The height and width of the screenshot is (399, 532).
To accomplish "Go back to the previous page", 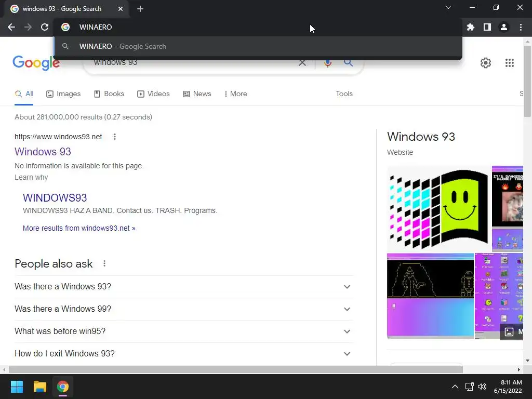I will coord(11,27).
